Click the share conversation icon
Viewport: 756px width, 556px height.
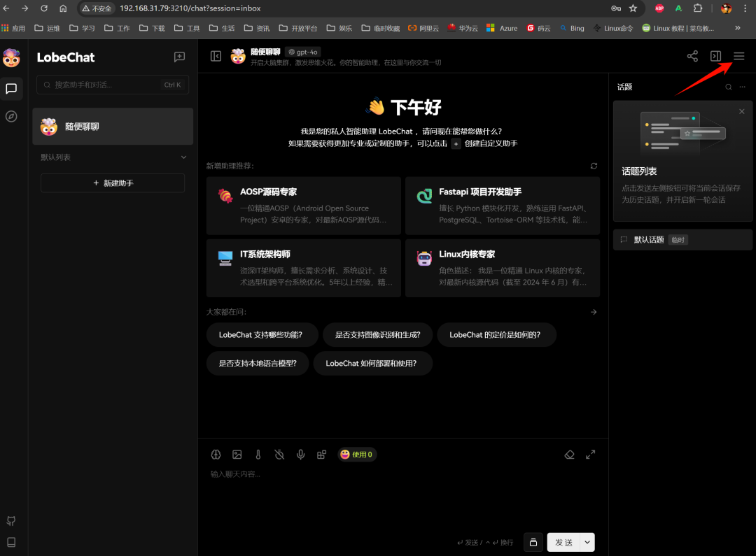[692, 56]
